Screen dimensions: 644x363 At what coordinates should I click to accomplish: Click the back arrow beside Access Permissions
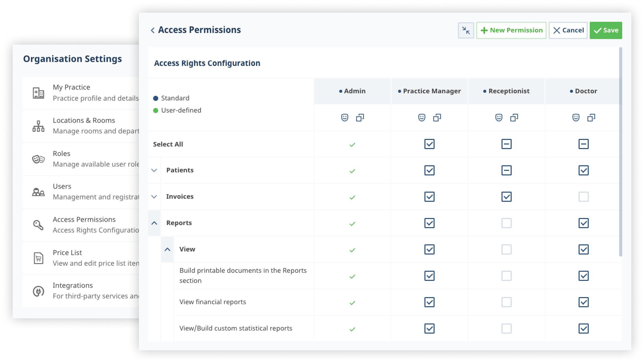click(x=153, y=30)
